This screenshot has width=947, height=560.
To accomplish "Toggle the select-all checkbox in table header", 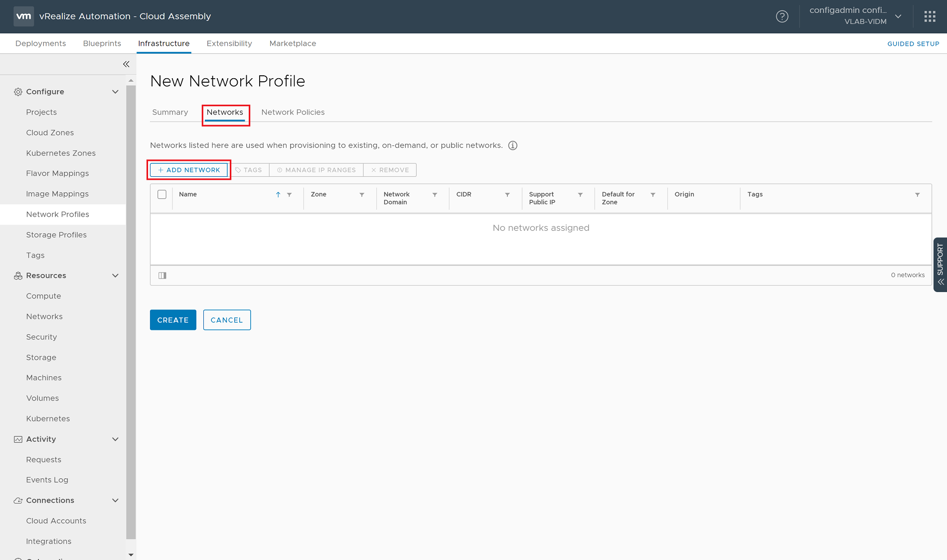I will coord(161,194).
